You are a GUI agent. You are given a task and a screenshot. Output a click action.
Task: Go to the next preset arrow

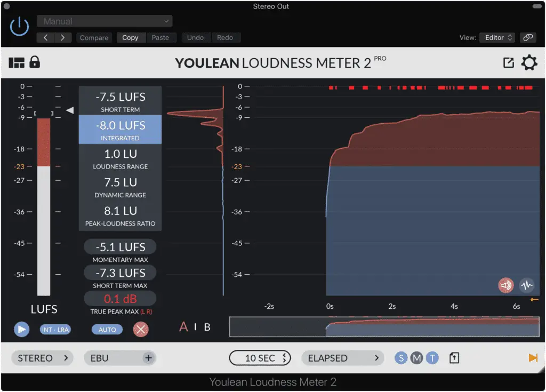click(x=63, y=38)
